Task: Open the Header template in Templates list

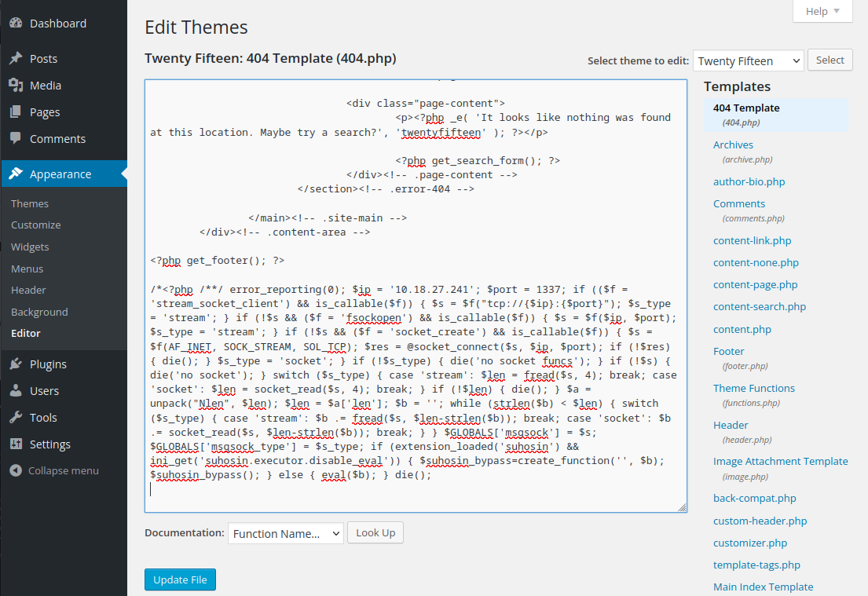Action: pyautogui.click(x=731, y=426)
